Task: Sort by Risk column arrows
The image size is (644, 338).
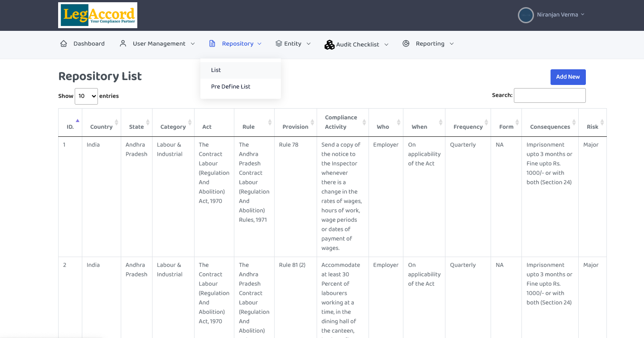Action: [x=602, y=122]
